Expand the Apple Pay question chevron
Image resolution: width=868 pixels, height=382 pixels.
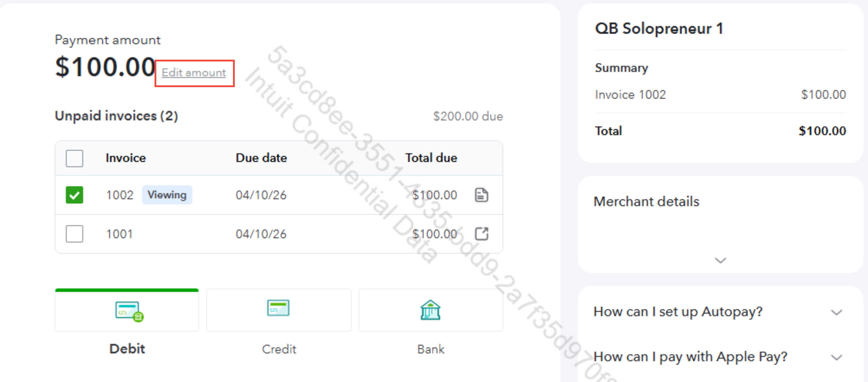pos(836,357)
